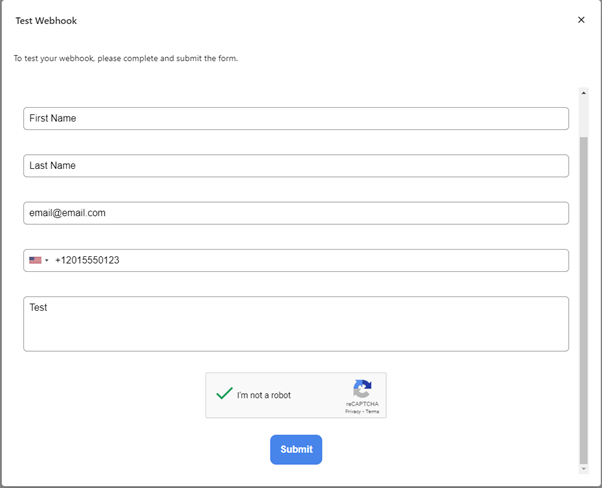Screen dimensions: 602x488
Task: Open the reCAPTCHA Terms link
Action: point(372,412)
